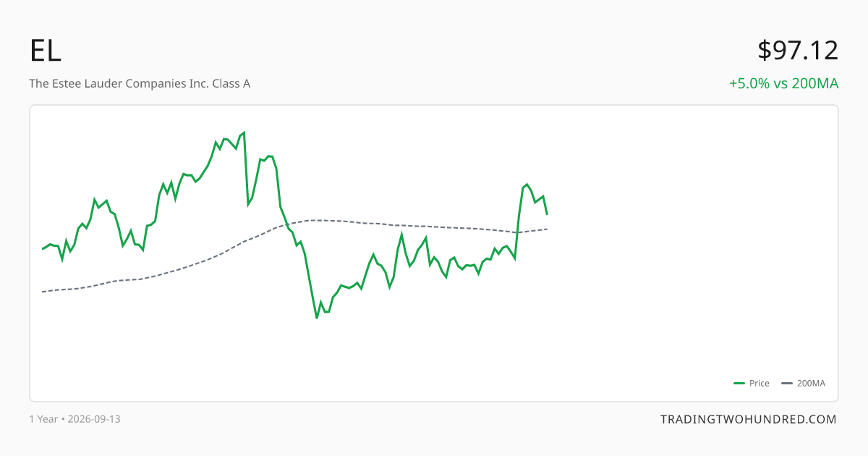
Task: Click the last endpoint of the green price line
Action: [x=547, y=214]
